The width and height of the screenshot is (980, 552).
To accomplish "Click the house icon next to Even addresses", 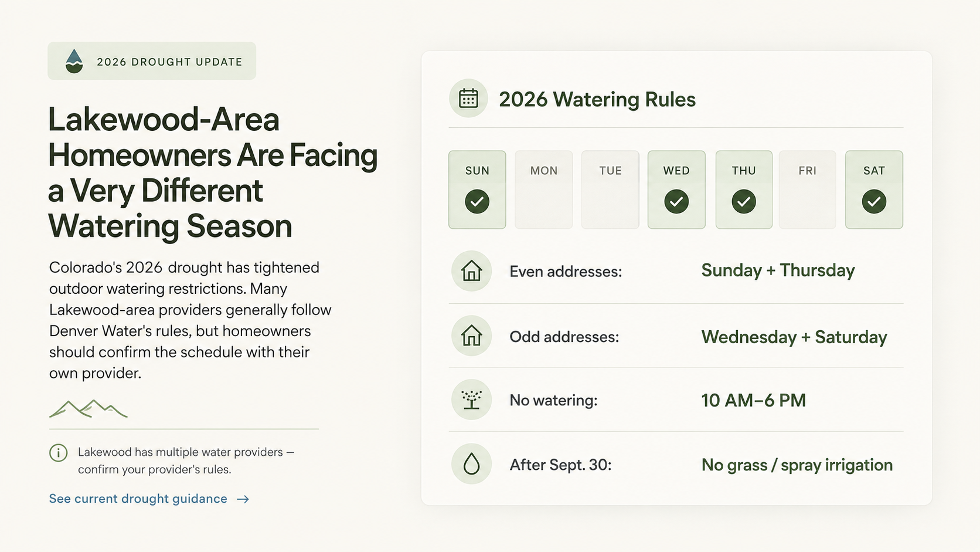I will (x=471, y=271).
